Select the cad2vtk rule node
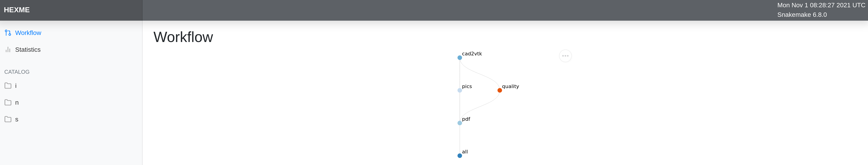 tap(459, 58)
